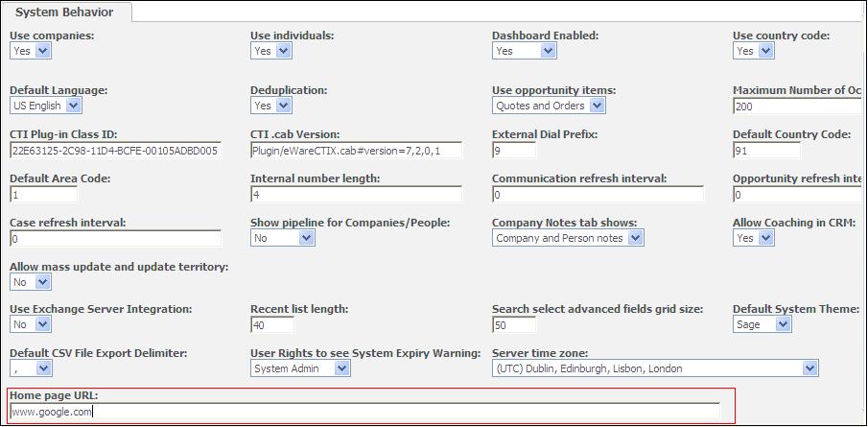Open Show pipeline for Companies/People dropdown
The image size is (868, 427).
click(x=283, y=238)
